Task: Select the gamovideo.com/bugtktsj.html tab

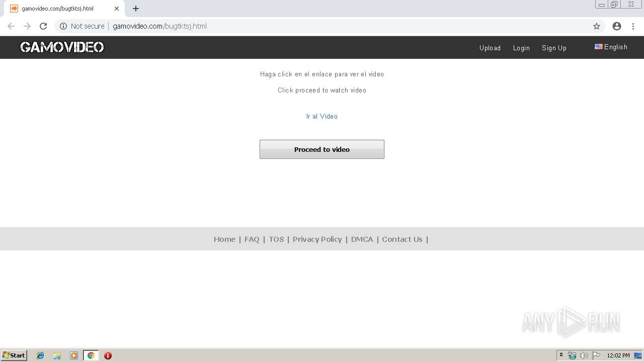Action: coord(64,9)
